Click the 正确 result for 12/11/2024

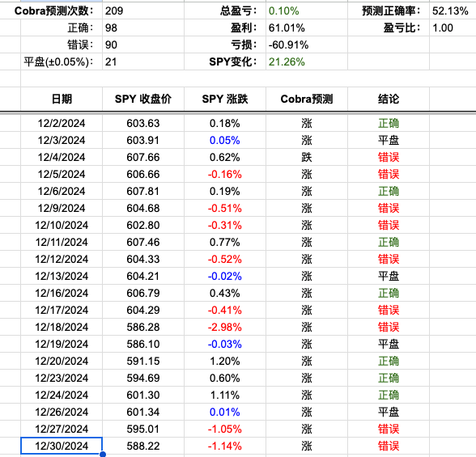coord(389,242)
